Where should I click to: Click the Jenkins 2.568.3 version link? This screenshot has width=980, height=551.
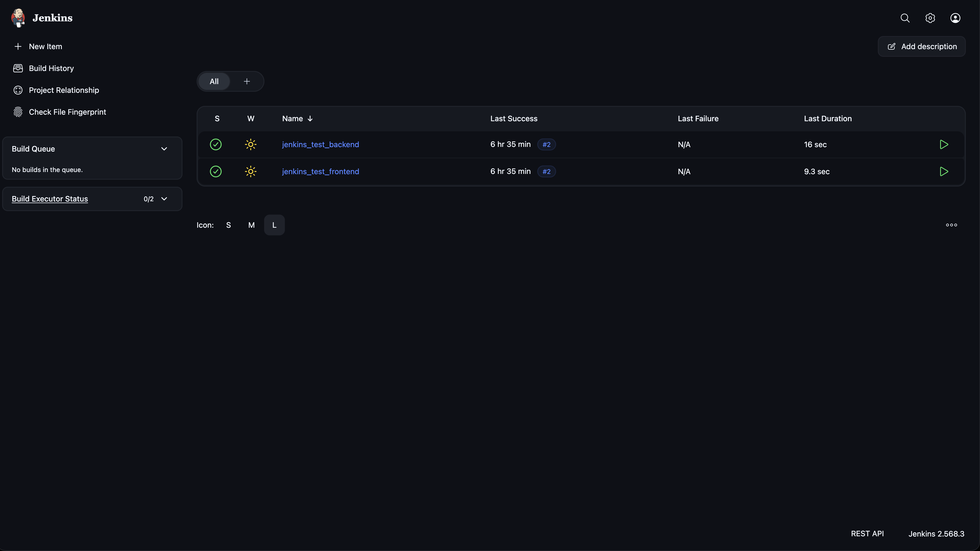click(936, 534)
